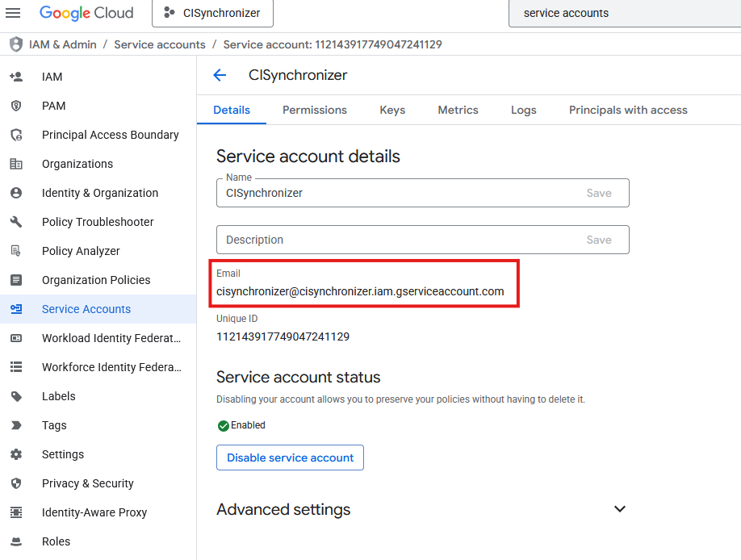The height and width of the screenshot is (560, 741).
Task: Open Identity-Aware Proxy
Action: (x=94, y=512)
